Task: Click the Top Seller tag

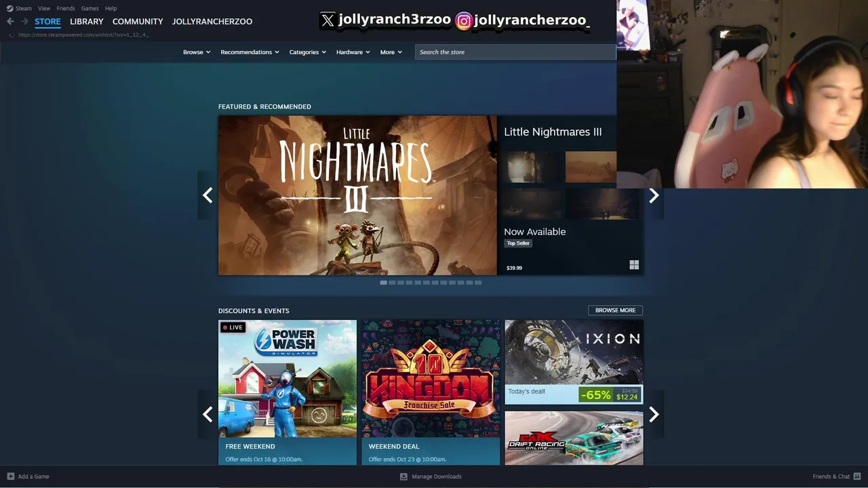Action: point(518,243)
